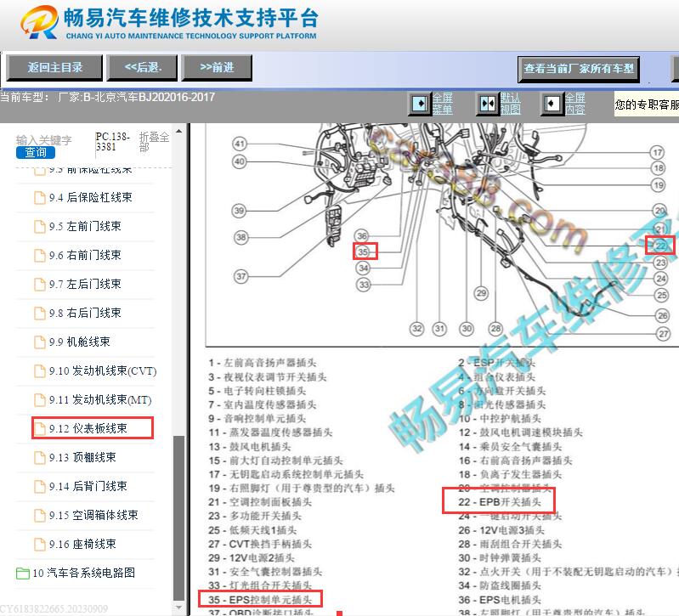Click callout number 41 in diagram
The height and width of the screenshot is (616, 679).
click(240, 144)
